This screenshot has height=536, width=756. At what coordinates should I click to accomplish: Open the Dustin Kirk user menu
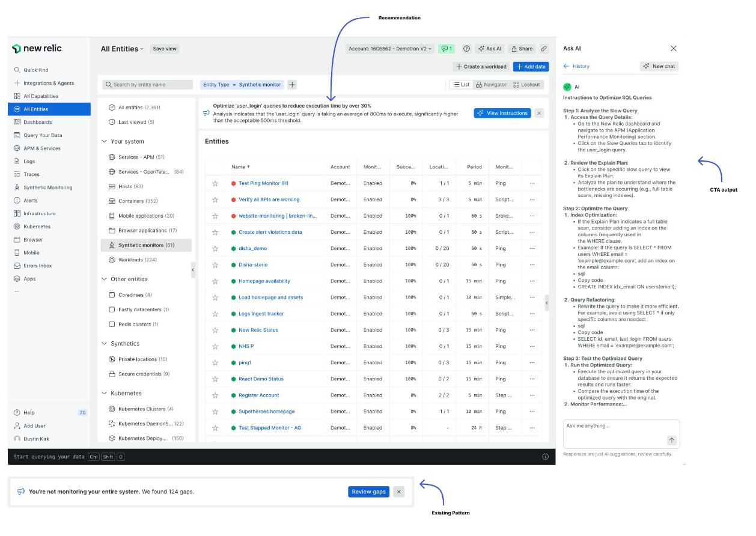[x=35, y=439]
